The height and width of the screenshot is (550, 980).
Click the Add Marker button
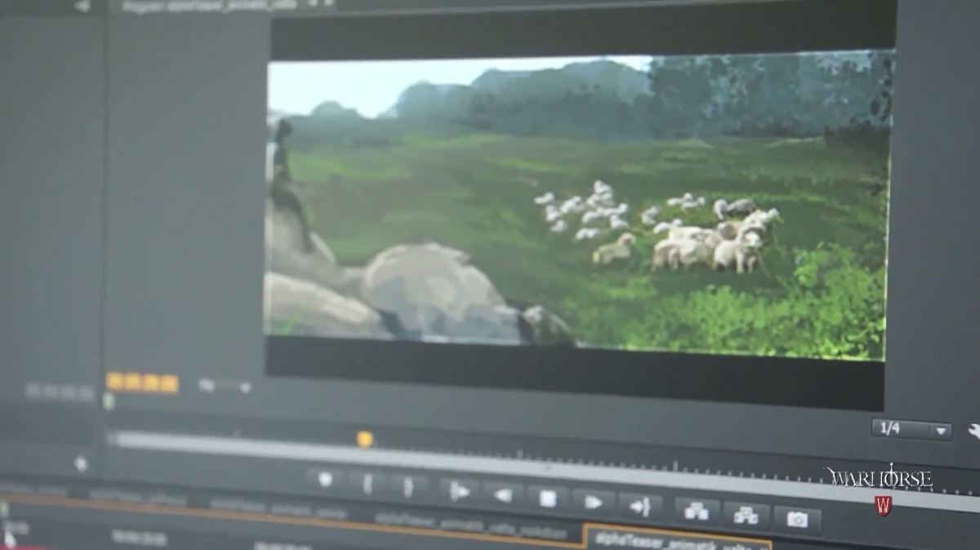325,480
